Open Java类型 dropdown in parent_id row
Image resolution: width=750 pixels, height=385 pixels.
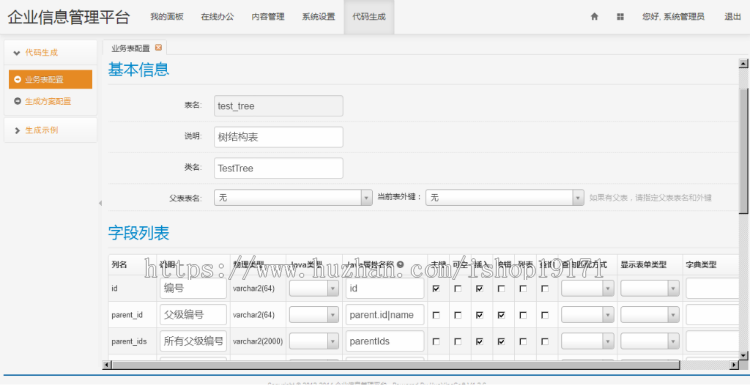point(314,315)
